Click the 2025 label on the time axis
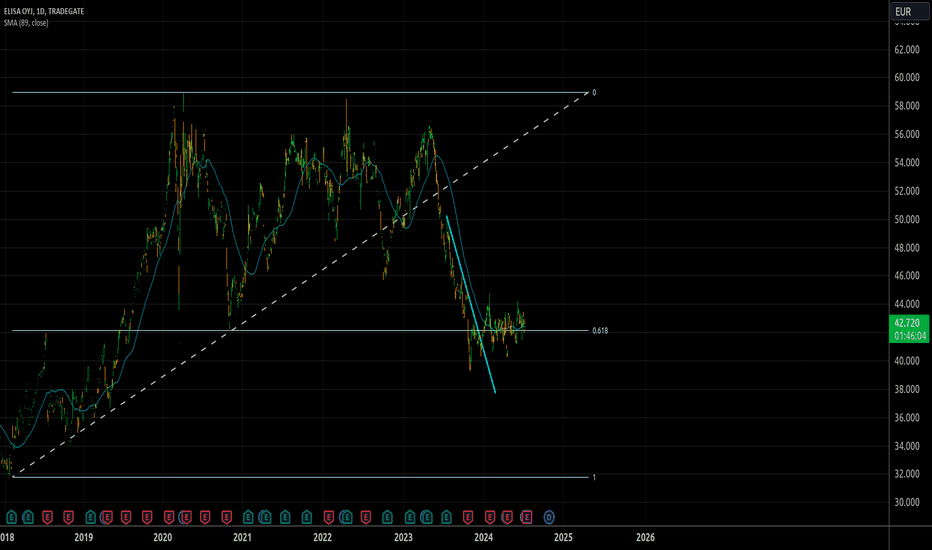932x550 pixels. (563, 538)
